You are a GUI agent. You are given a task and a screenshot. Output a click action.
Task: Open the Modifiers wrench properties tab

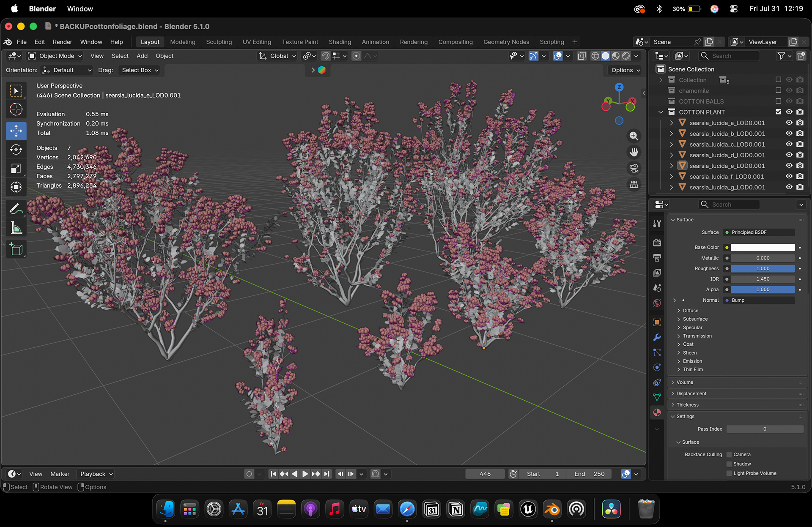(657, 337)
